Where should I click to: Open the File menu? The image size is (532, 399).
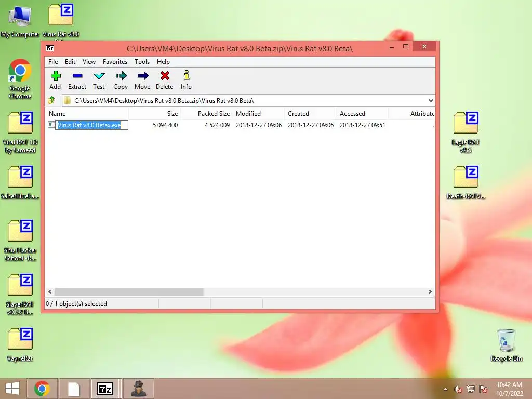tap(53, 61)
